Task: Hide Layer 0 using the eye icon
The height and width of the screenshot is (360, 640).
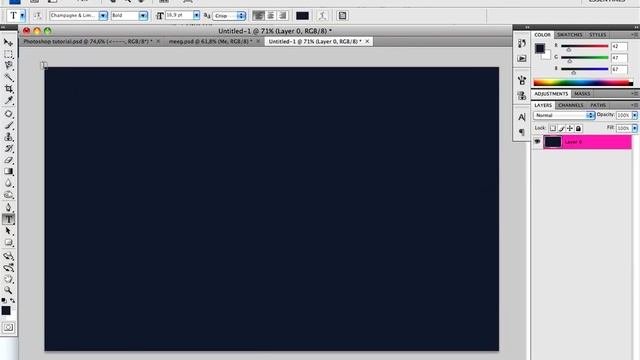Action: pos(537,142)
